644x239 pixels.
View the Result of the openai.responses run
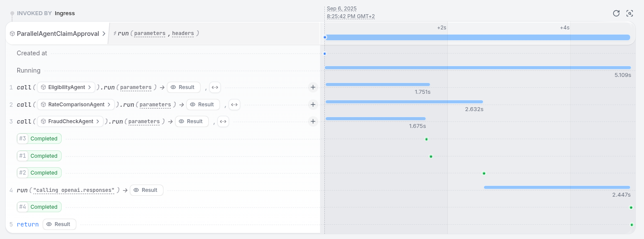pyautogui.click(x=147, y=190)
